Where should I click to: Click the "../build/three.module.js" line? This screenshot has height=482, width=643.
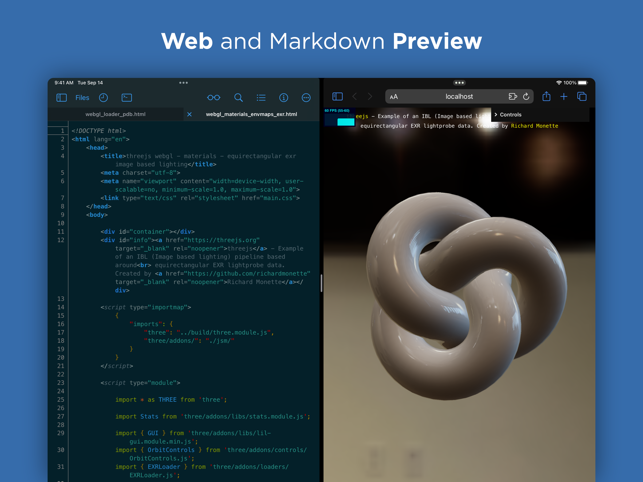pos(209,333)
